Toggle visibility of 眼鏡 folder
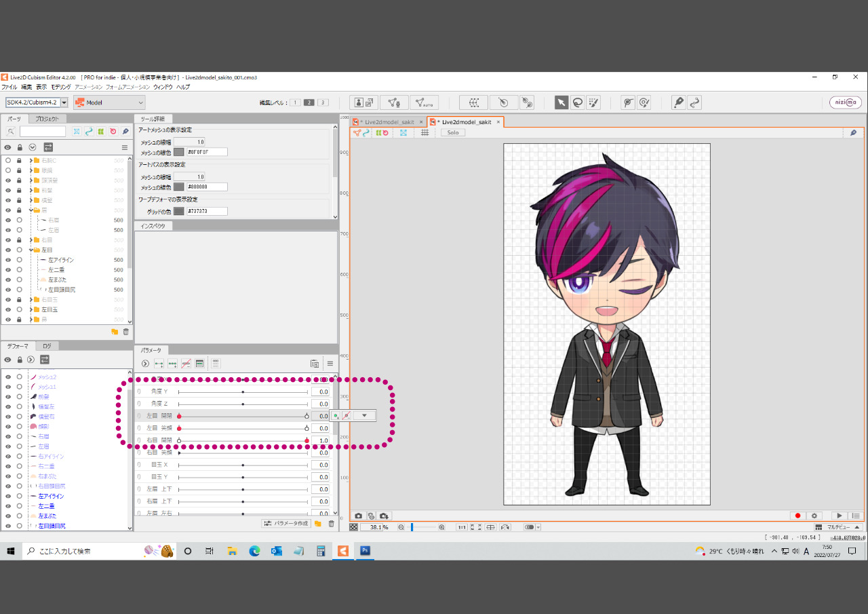Screen dimensions: 868x614 coord(8,170)
